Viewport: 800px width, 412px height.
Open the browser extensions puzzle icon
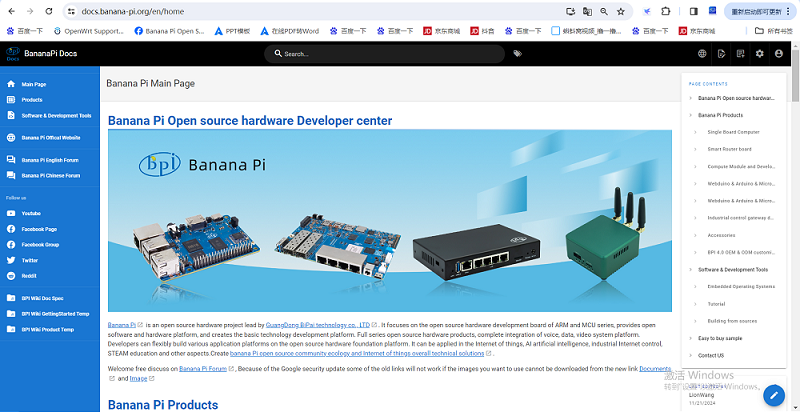[x=666, y=12]
